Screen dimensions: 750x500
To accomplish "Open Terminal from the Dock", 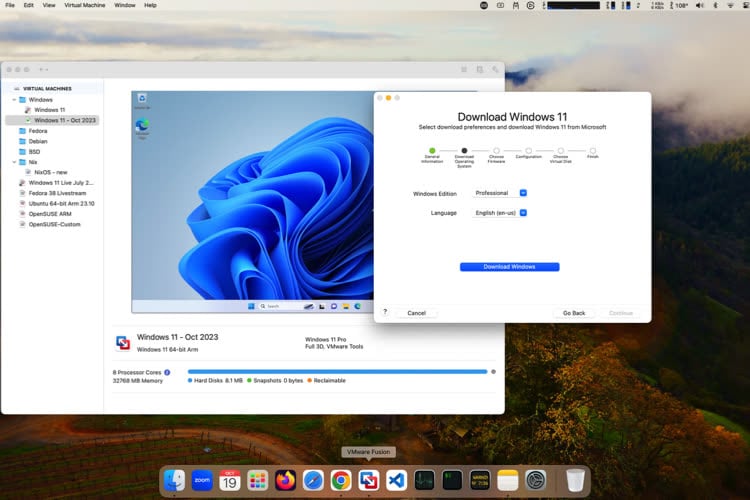I will 452,480.
